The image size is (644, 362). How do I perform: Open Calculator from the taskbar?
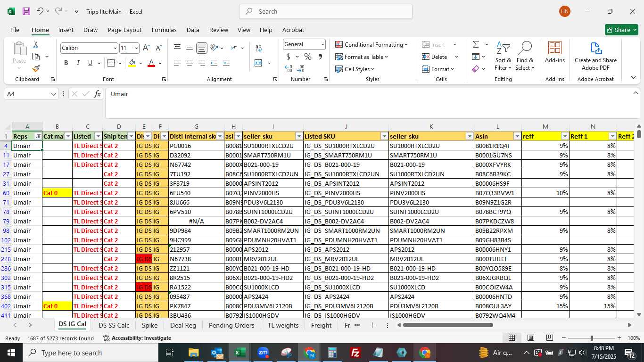[x=332, y=353]
